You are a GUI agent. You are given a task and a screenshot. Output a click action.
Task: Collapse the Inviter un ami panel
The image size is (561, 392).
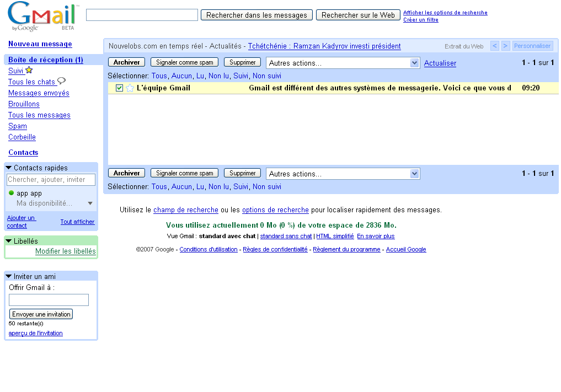tap(9, 276)
